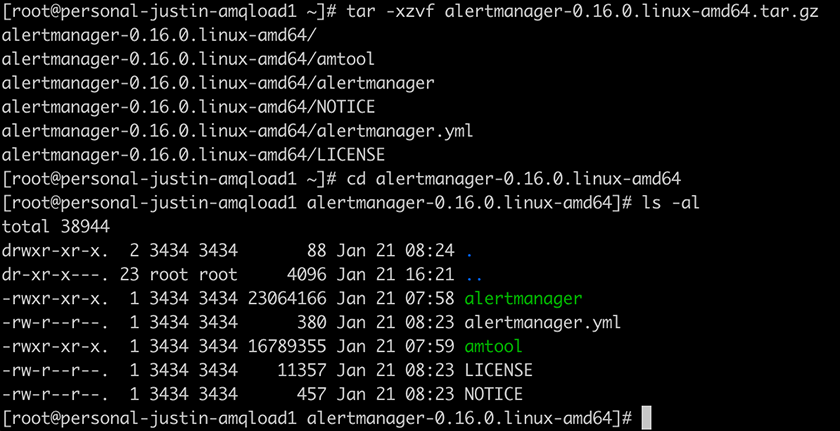Click the green alertmanager executable name
This screenshot has width=840, height=431.
[523, 298]
